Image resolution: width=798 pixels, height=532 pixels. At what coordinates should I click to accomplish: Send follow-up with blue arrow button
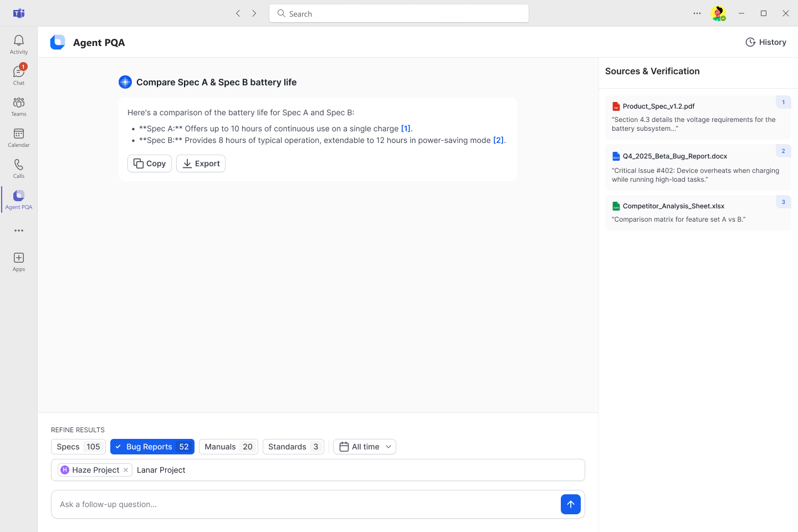[x=570, y=504]
